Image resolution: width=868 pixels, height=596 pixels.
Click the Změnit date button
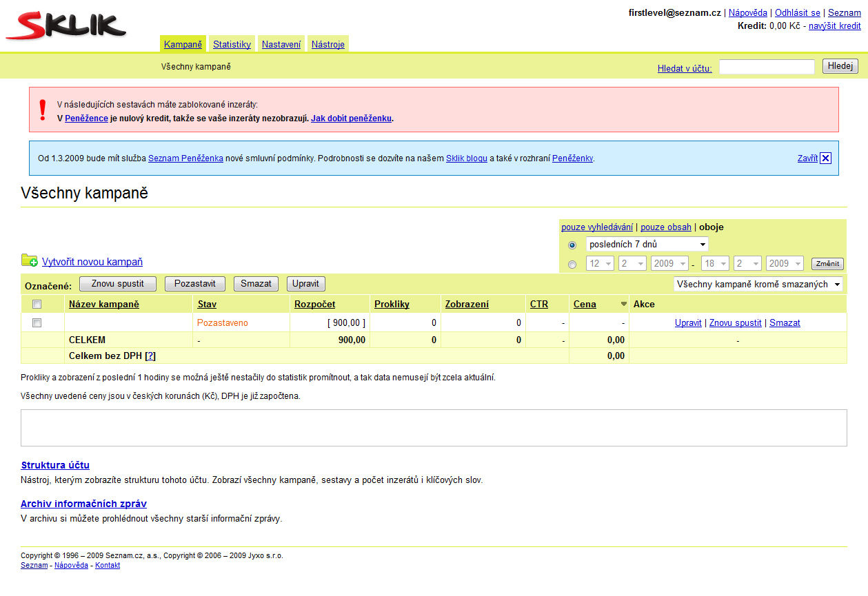pyautogui.click(x=827, y=264)
